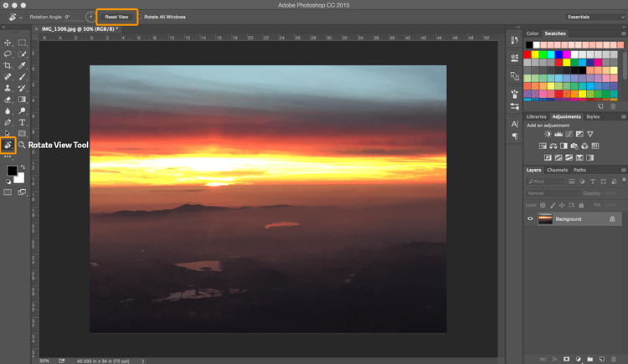Select the Move tool
The width and height of the screenshot is (628, 364).
(8, 43)
